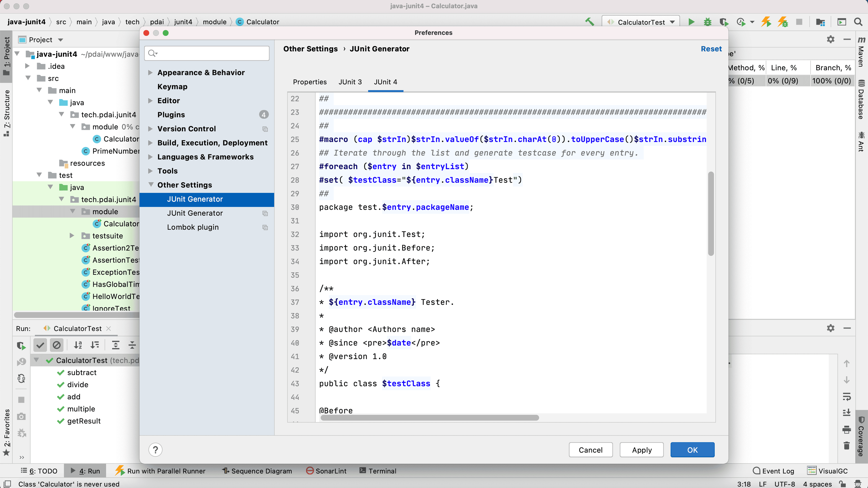
Task: Toggle Show Ignored tests button
Action: pos(57,345)
